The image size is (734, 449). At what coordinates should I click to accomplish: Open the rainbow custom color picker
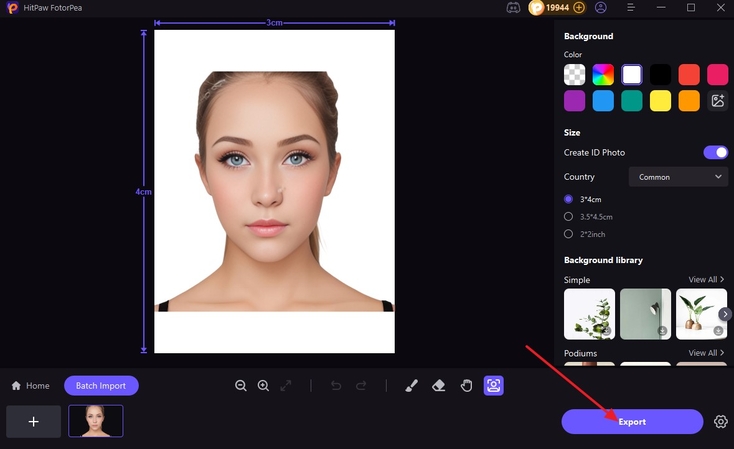603,74
